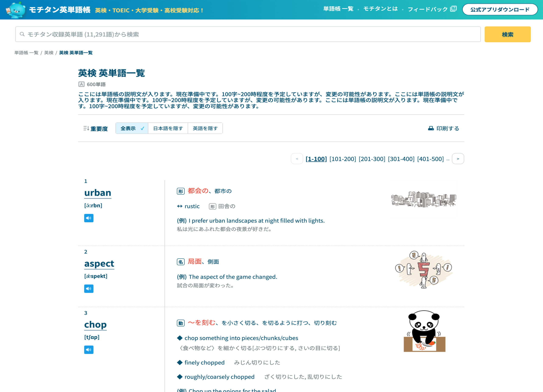Image resolution: width=543 pixels, height=392 pixels.
Task: Select the 全表示 display mode
Action: (x=132, y=128)
